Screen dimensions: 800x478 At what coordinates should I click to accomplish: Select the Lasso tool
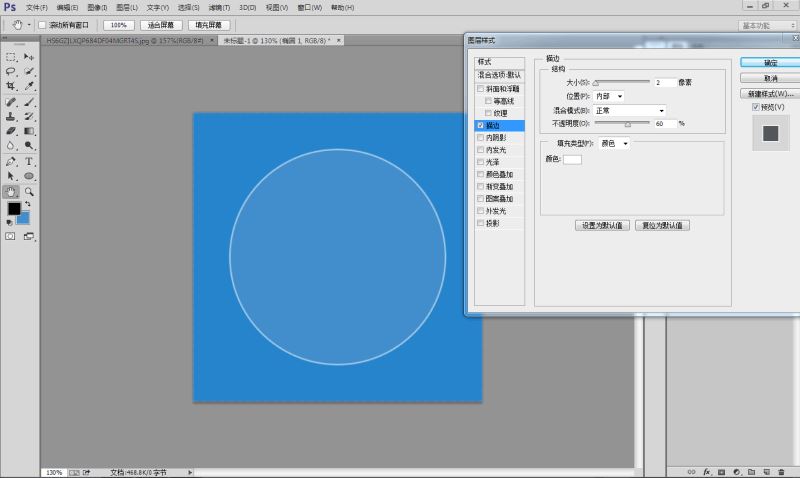pos(11,72)
